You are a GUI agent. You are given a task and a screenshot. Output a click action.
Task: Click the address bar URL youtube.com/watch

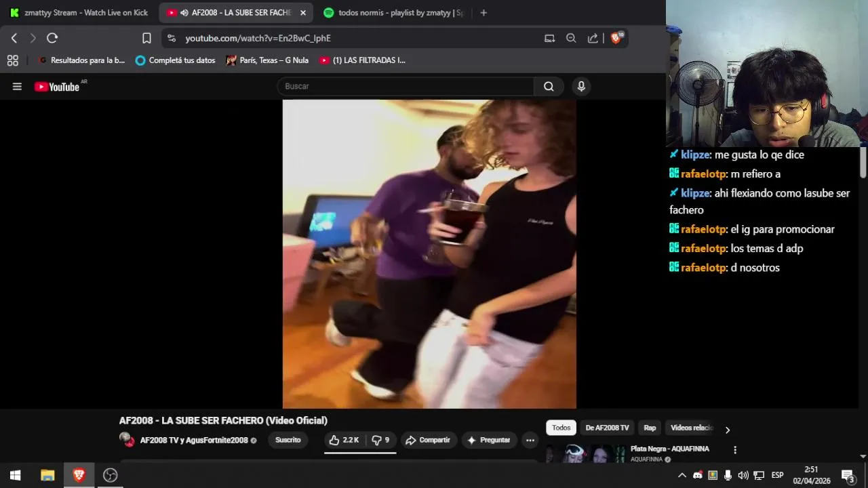[258, 38]
